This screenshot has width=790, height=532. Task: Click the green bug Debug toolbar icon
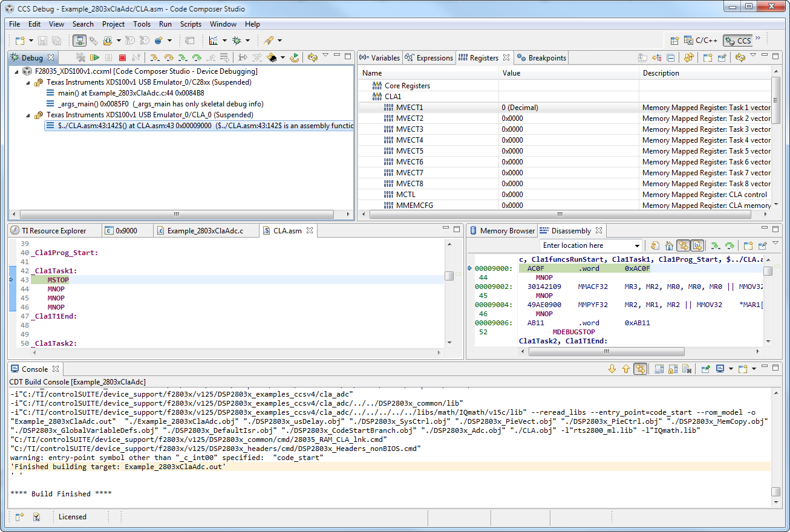pyautogui.click(x=237, y=41)
